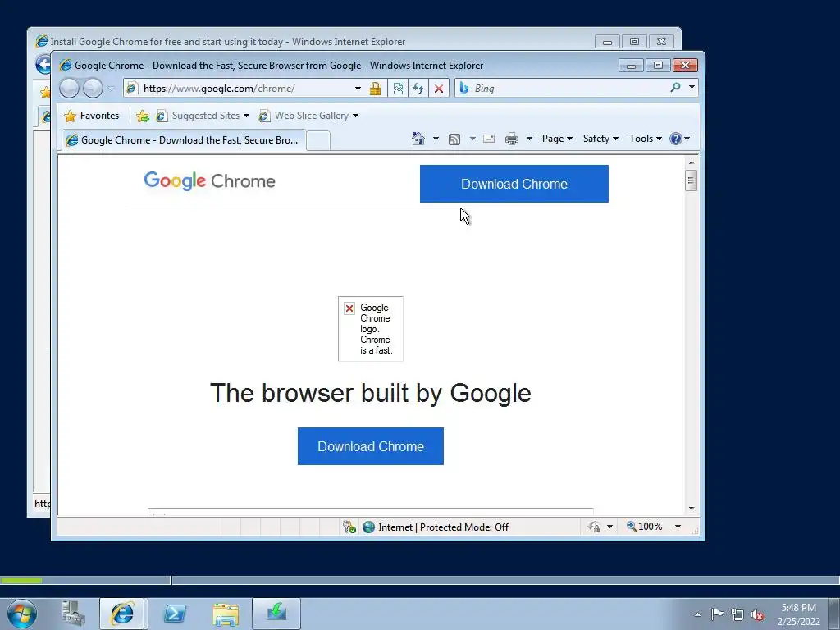Click the Home icon in command bar

(x=418, y=139)
